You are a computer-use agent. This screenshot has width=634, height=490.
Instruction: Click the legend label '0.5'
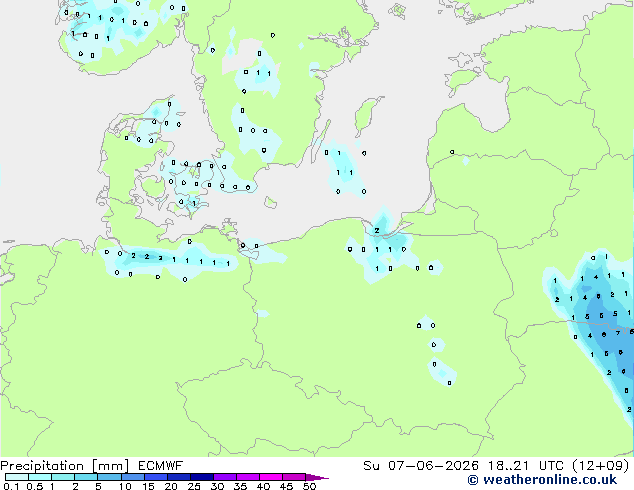[x=35, y=486]
